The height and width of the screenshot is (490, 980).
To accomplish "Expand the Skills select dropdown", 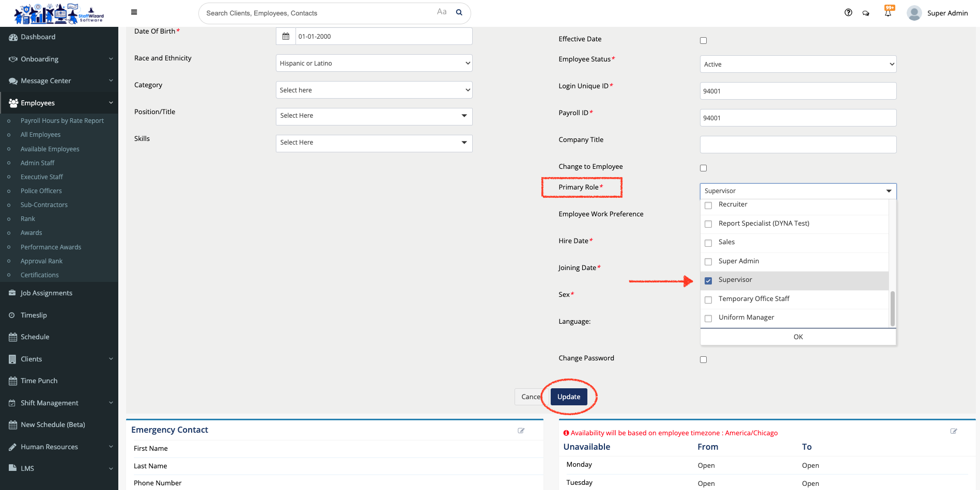I will [x=374, y=143].
